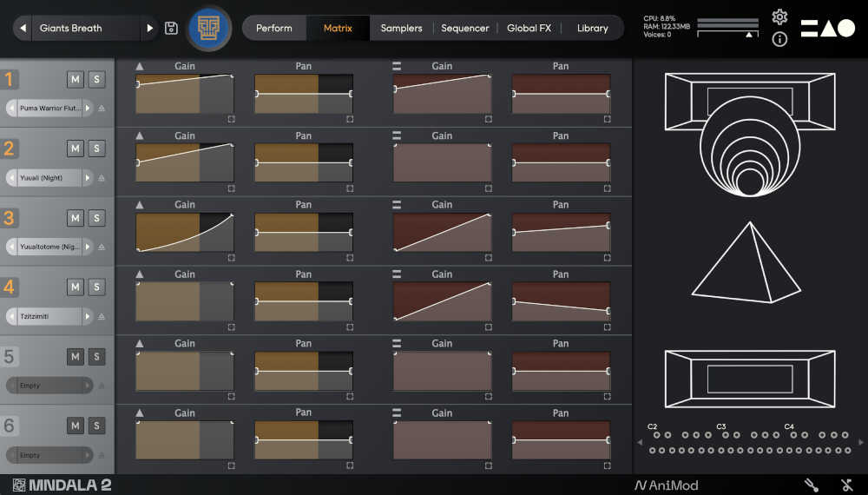This screenshot has height=495, width=868.
Task: Go to next sample after Yuuali (Night)
Action: coord(87,178)
